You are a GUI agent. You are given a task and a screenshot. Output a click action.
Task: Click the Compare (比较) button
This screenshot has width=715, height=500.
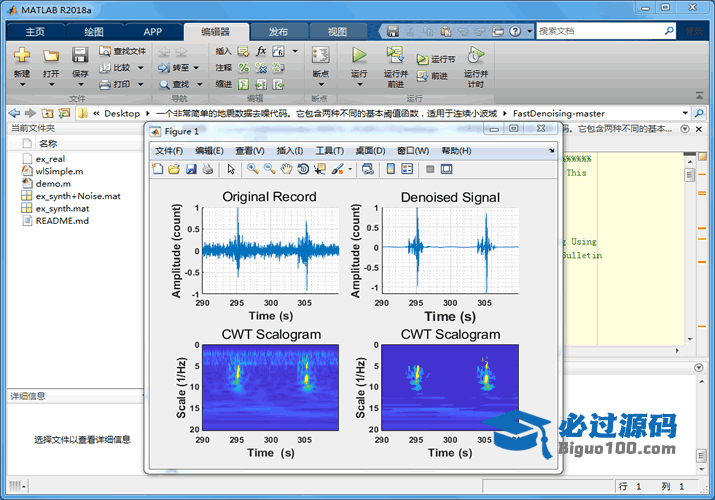116,67
